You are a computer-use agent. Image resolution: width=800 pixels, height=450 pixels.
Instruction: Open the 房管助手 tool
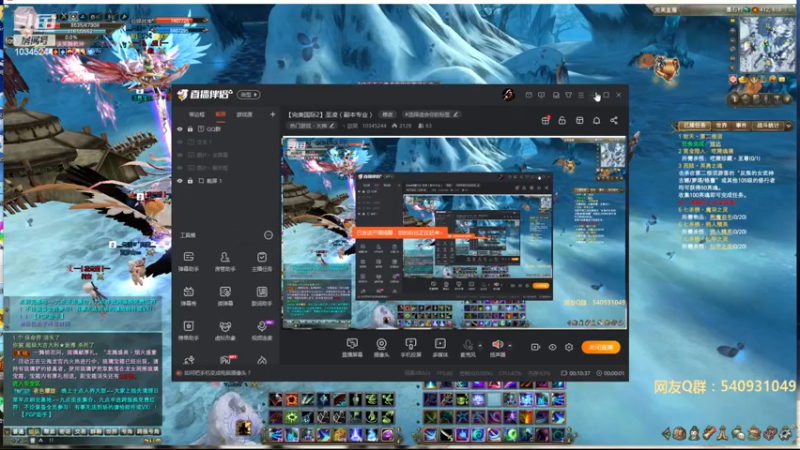[225, 261]
